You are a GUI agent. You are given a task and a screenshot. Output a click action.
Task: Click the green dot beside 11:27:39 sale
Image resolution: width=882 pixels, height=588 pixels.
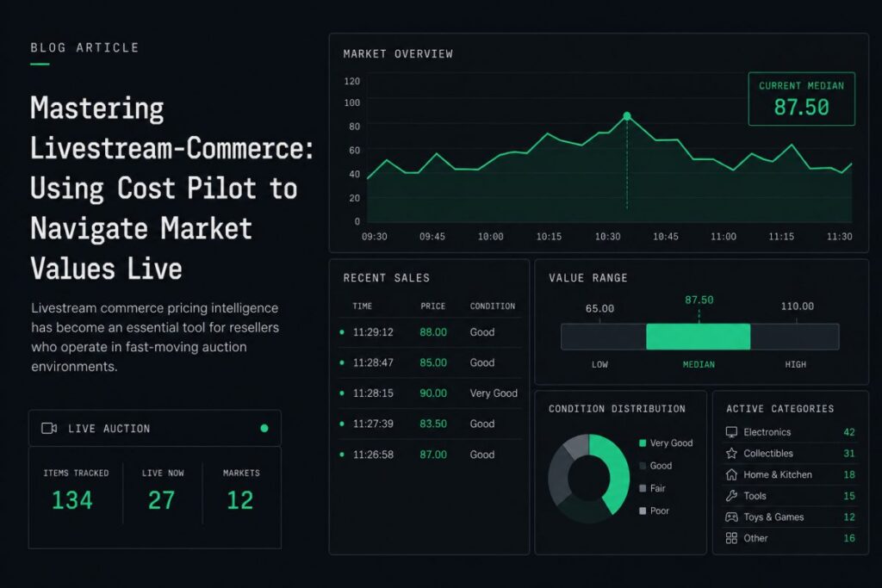(x=342, y=424)
